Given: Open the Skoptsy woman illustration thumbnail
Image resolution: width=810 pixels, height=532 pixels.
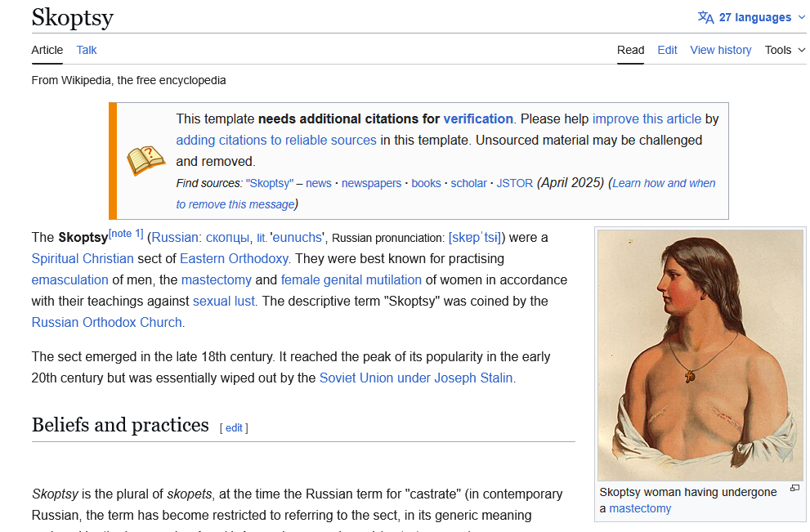Looking at the screenshot, I should tap(700, 355).
